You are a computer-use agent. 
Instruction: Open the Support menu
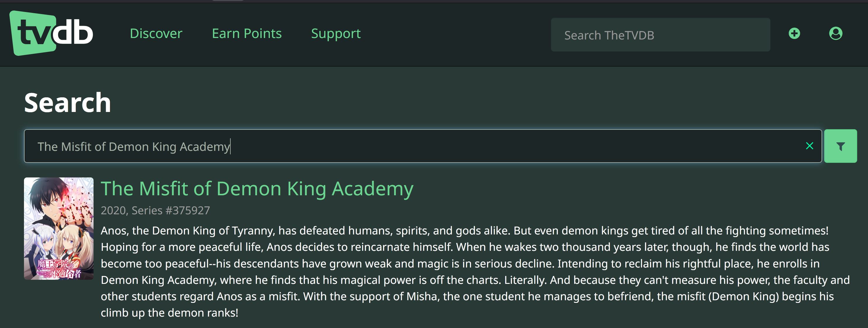pyautogui.click(x=336, y=33)
